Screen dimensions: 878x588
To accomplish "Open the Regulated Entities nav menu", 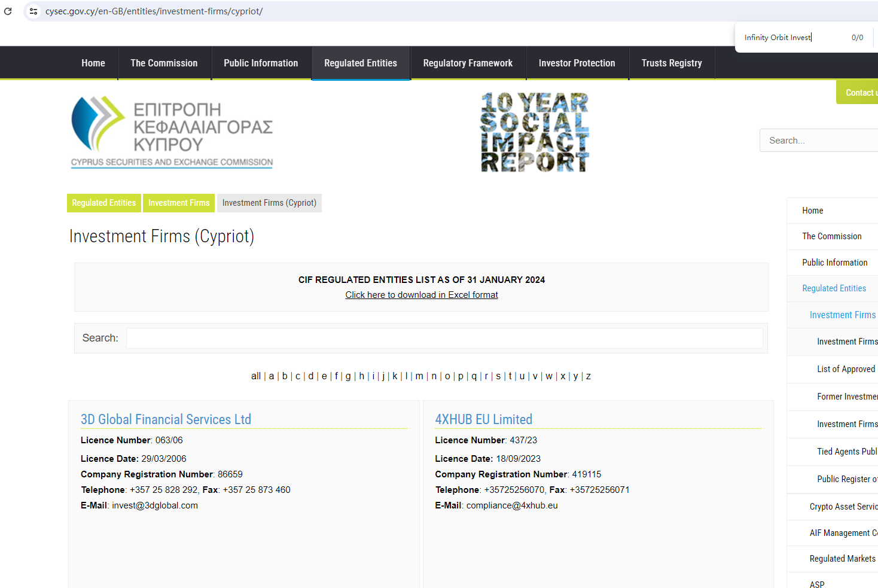I will [360, 63].
